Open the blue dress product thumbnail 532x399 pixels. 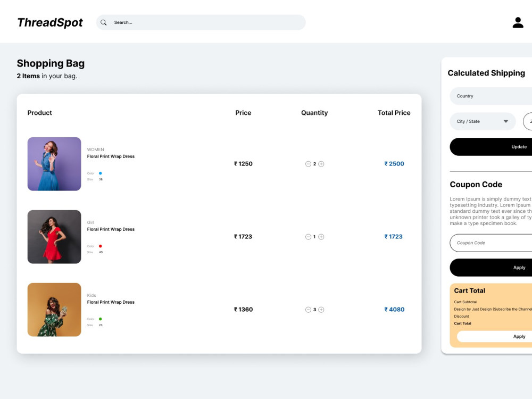pos(54,164)
